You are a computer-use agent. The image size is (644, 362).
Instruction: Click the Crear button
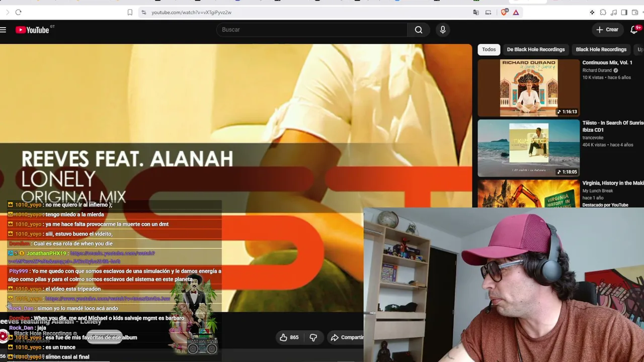tap(607, 30)
